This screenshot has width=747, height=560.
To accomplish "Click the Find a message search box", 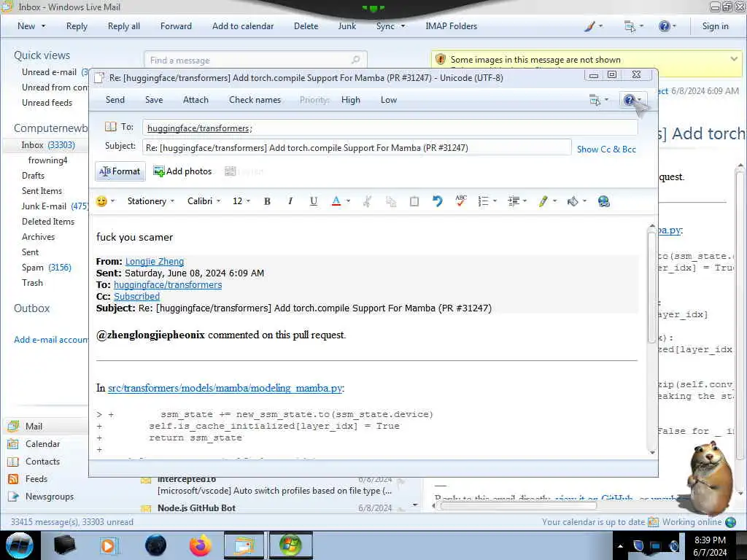I will point(255,60).
